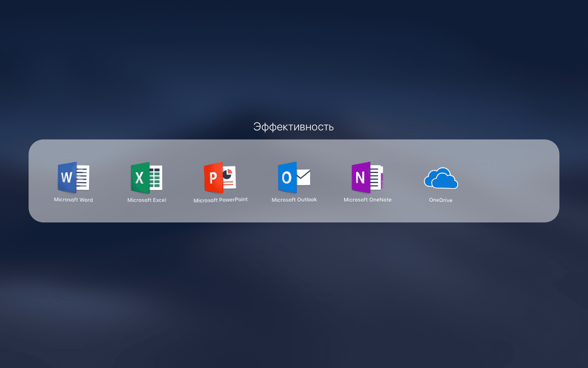This screenshot has height=368, width=588.
Task: Click the "Microsoft PowerPoint" label text
Action: (x=220, y=200)
